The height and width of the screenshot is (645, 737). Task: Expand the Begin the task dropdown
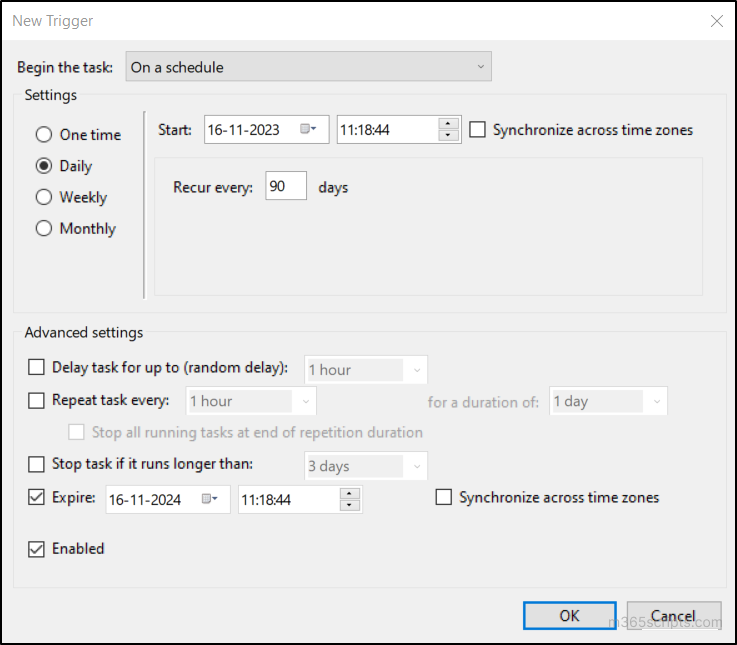point(309,67)
